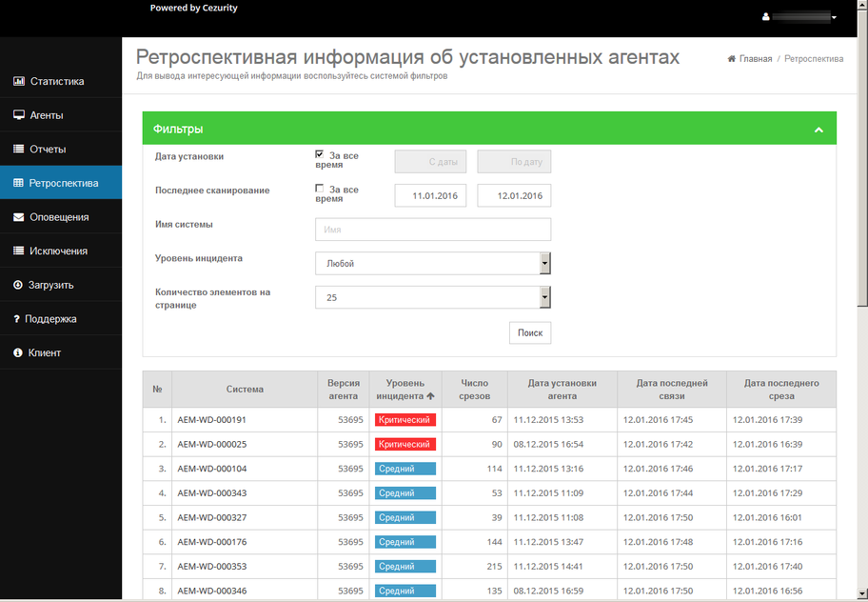Sort by Система column header
The image size is (868, 602).
coord(245,390)
